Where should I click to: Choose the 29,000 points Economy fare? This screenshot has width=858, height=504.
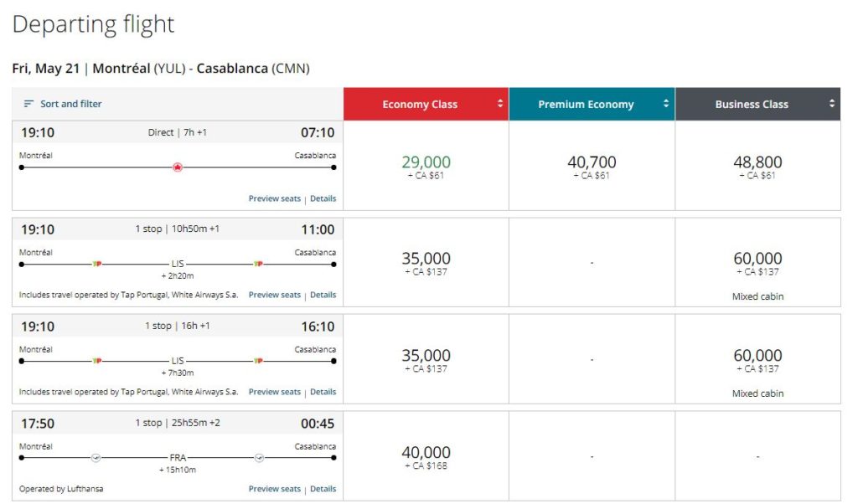(x=426, y=166)
